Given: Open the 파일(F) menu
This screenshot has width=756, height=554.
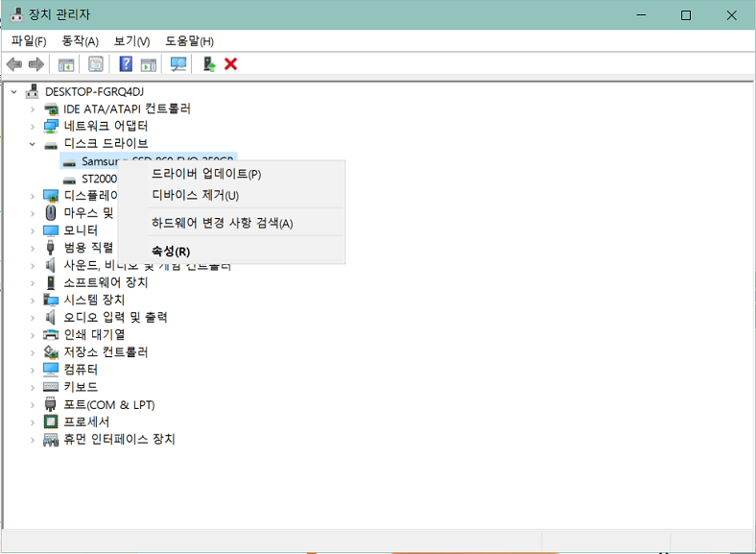Looking at the screenshot, I should tap(29, 41).
